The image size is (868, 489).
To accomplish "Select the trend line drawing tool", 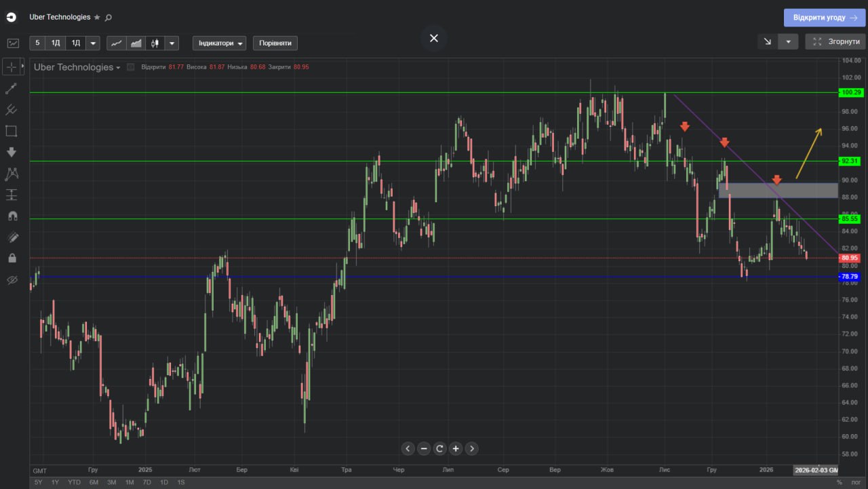I will pyautogui.click(x=12, y=88).
